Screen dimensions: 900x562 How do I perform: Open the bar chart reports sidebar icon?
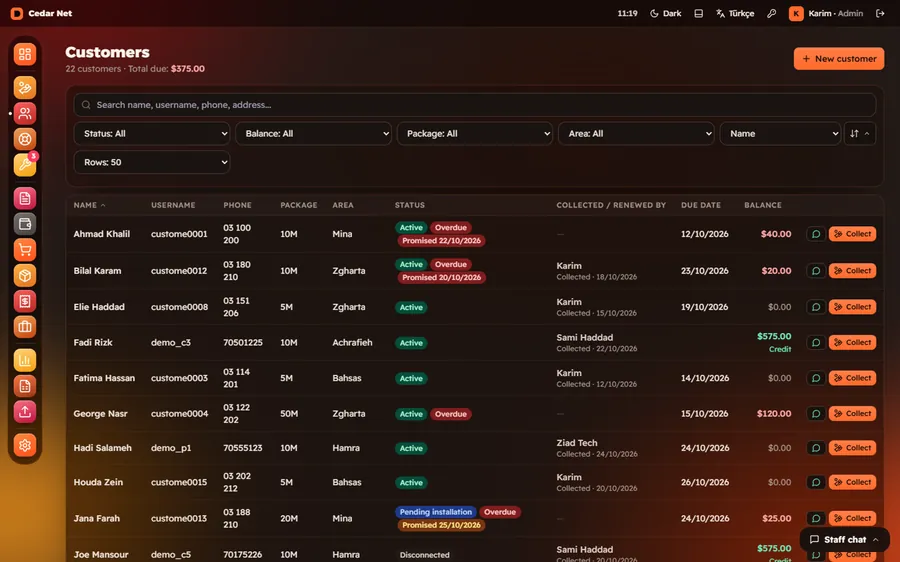(x=25, y=361)
